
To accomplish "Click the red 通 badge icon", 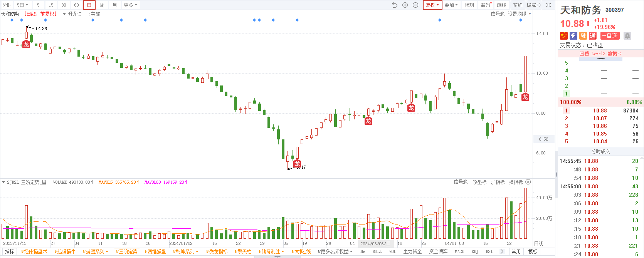I will click(593, 36).
